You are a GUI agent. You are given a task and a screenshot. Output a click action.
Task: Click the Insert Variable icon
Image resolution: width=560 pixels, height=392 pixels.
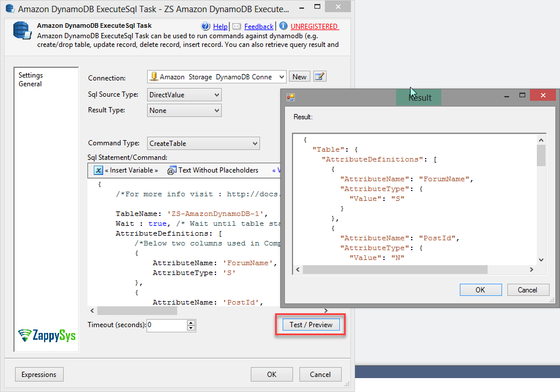[x=98, y=170]
